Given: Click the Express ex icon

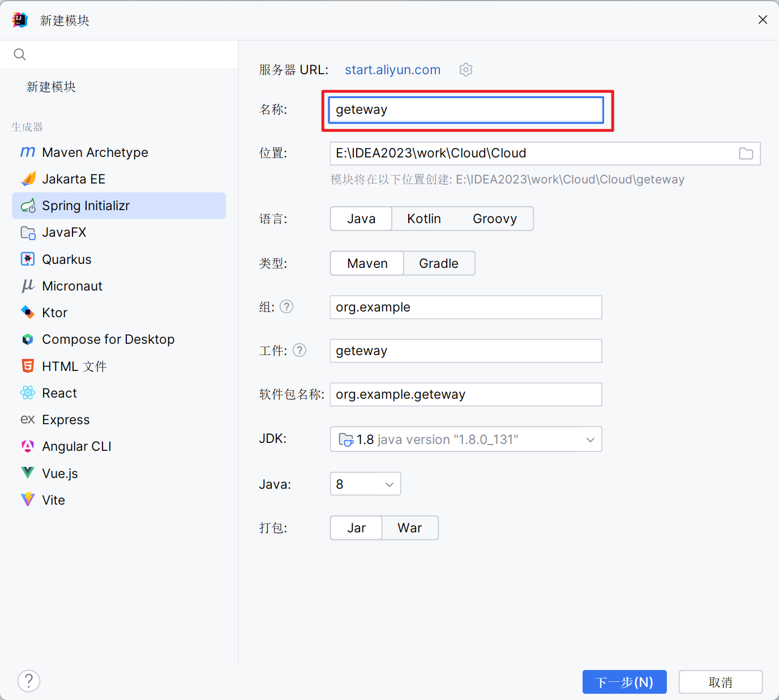Looking at the screenshot, I should click(x=28, y=420).
